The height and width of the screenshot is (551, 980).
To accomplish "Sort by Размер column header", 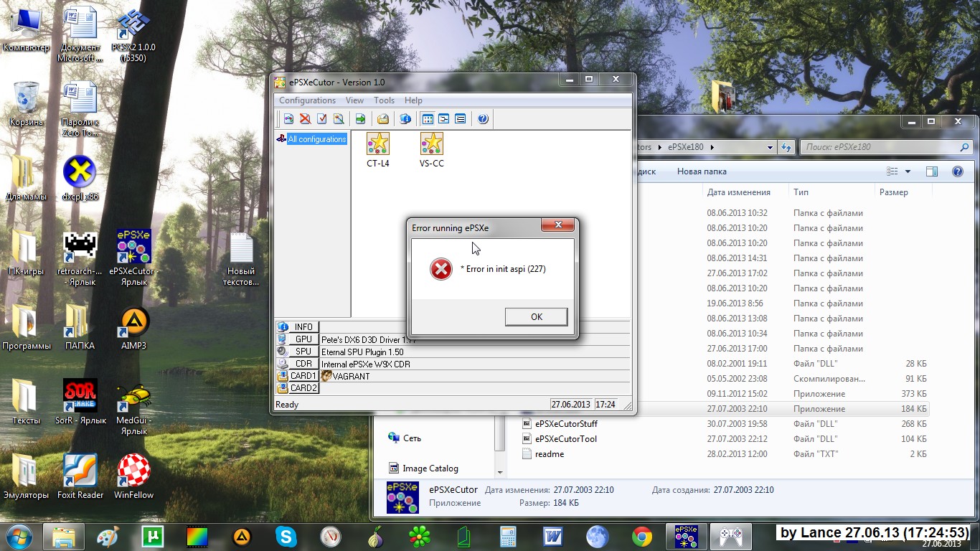I will coord(903,192).
